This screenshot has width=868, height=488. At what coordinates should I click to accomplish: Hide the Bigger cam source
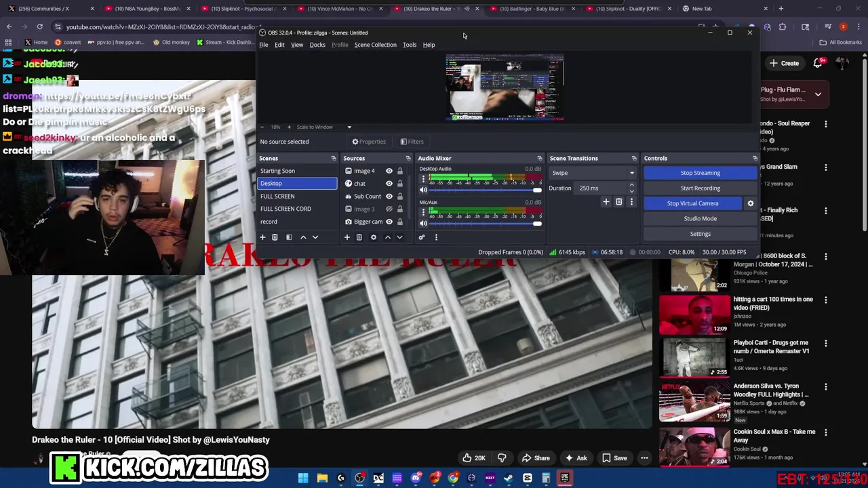pyautogui.click(x=389, y=222)
